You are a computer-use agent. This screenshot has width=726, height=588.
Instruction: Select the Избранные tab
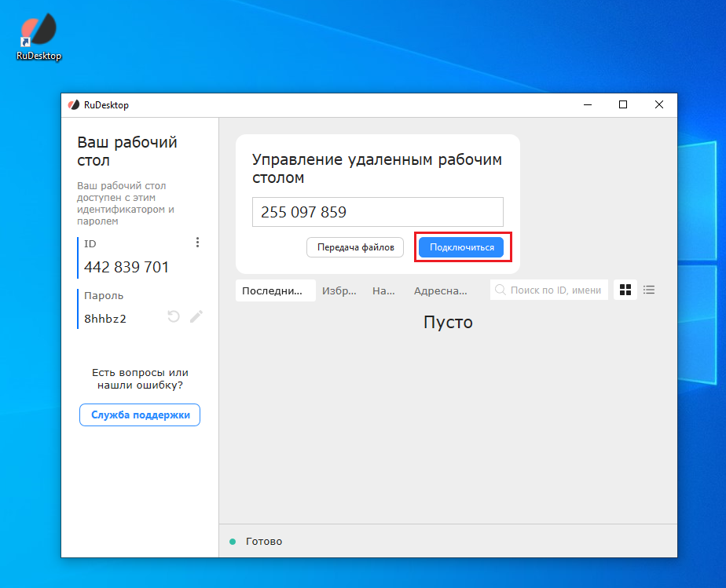(x=341, y=290)
